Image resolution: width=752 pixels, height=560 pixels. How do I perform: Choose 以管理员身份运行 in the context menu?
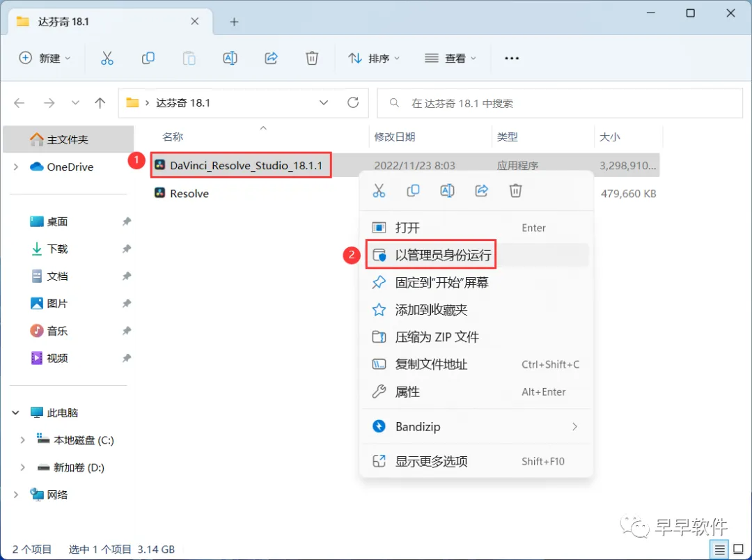(477, 255)
